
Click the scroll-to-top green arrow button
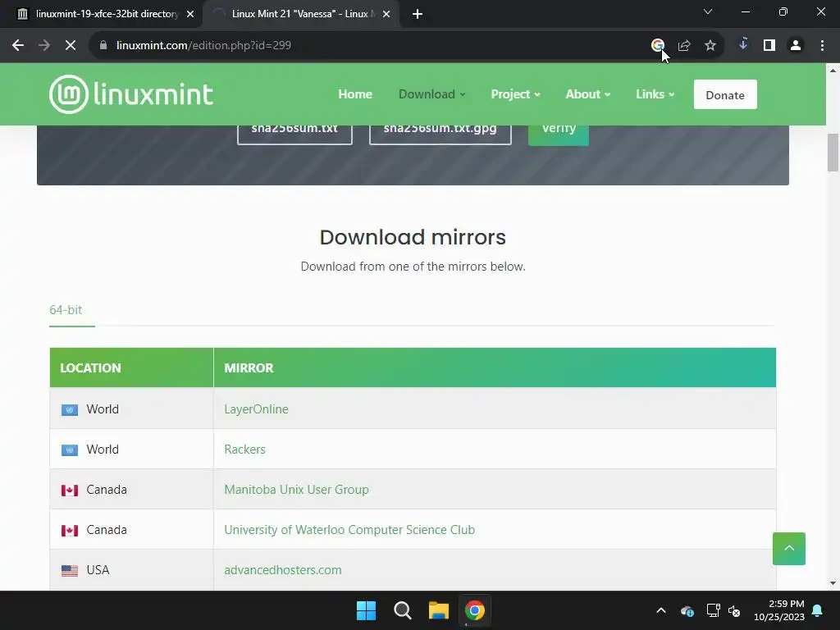[788, 549]
